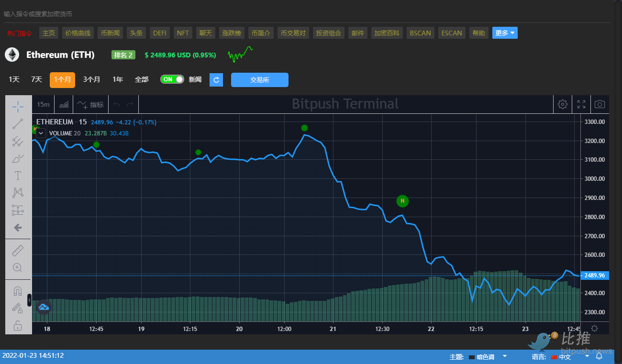Open chart timezone settings sun icon

click(594, 328)
